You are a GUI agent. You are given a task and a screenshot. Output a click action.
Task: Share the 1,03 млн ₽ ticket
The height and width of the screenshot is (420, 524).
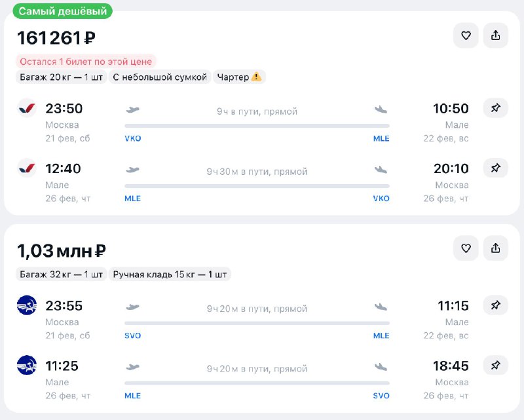pos(496,248)
